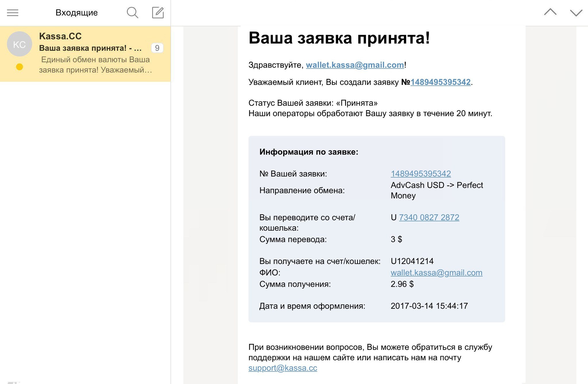Click the label Вы получаете на счет/кошелек:
Image resolution: width=588 pixels, height=384 pixels.
pyautogui.click(x=320, y=261)
